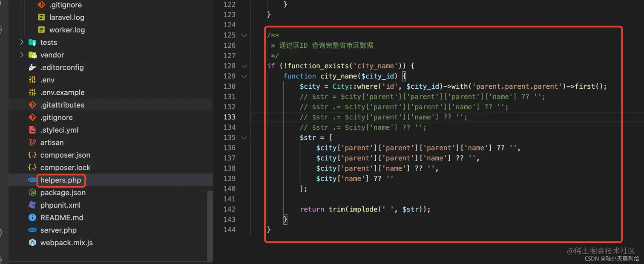Click the explorer panel vertical scrollbar

click(210, 225)
